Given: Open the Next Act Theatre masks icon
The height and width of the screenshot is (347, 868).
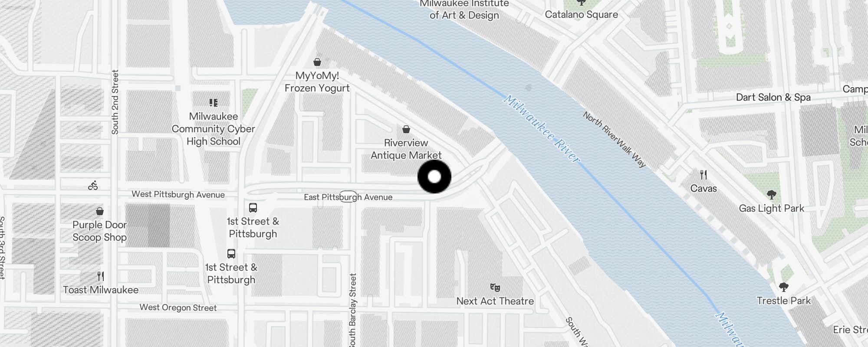Looking at the screenshot, I should 495,288.
